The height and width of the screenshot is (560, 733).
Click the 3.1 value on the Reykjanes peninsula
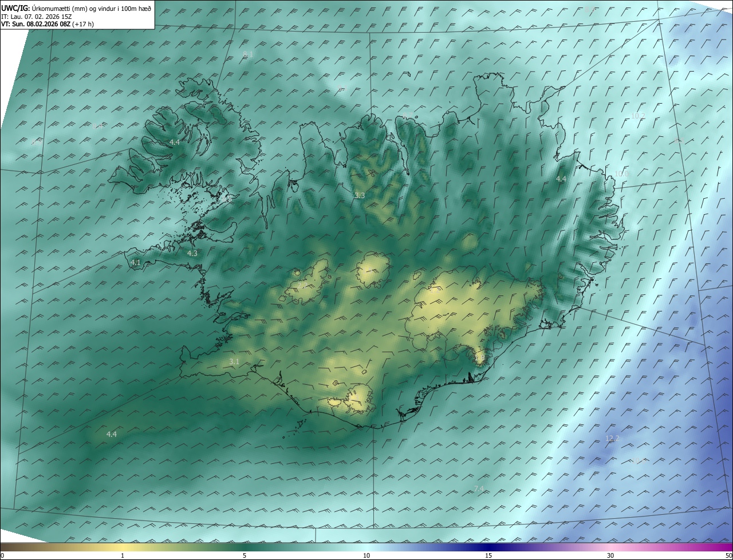[234, 362]
